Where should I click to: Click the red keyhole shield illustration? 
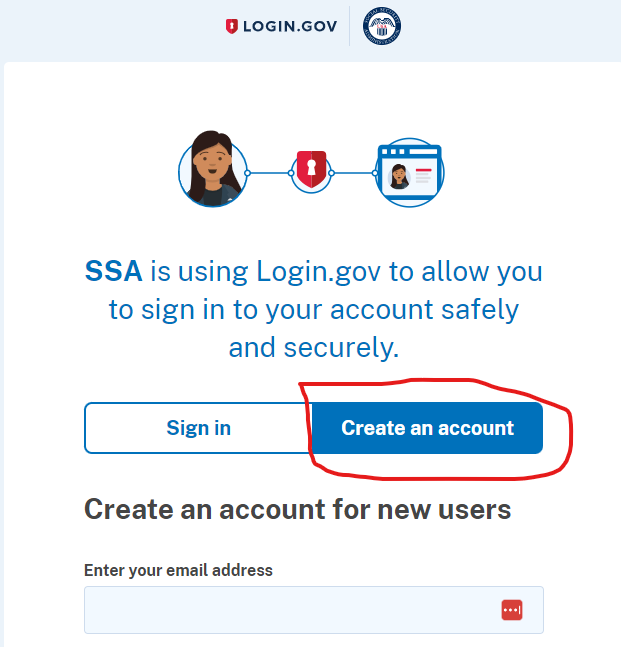tap(312, 169)
